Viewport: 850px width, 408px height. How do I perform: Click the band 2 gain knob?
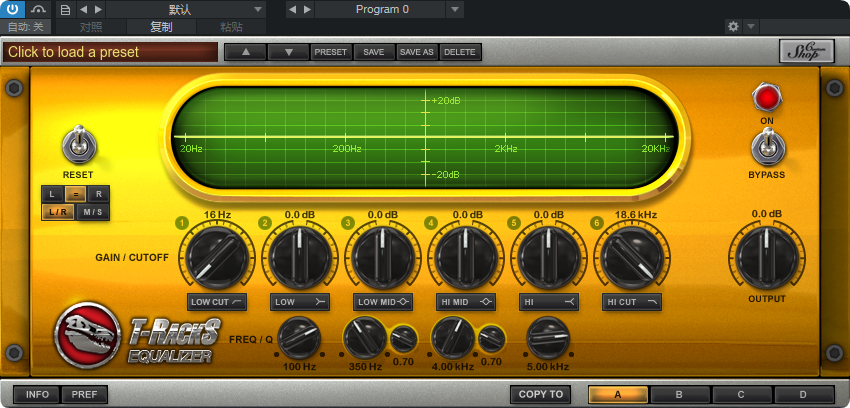(300, 257)
